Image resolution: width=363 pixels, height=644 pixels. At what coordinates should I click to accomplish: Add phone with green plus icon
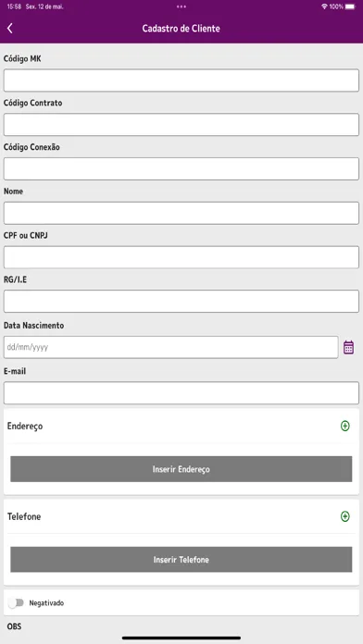tap(345, 516)
